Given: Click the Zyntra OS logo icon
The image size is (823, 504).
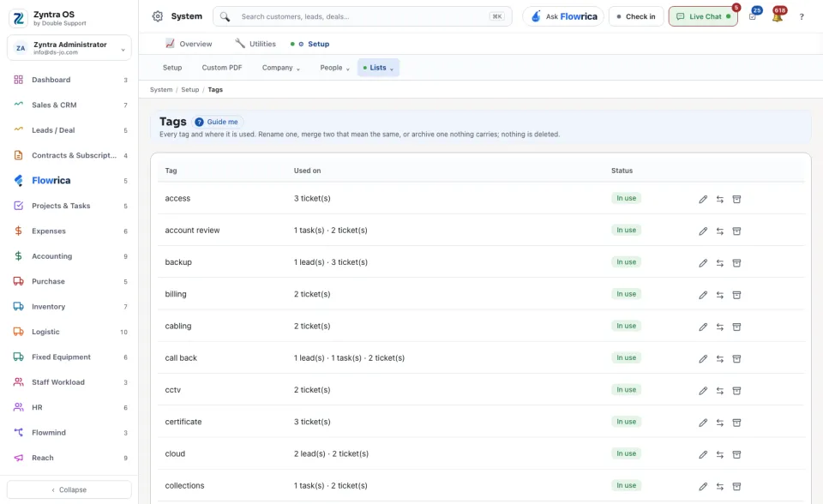Looking at the screenshot, I should click(x=18, y=18).
